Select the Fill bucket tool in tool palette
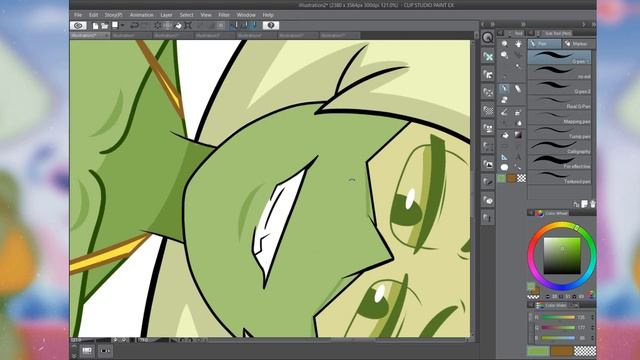The width and height of the screenshot is (640, 360). [x=505, y=135]
